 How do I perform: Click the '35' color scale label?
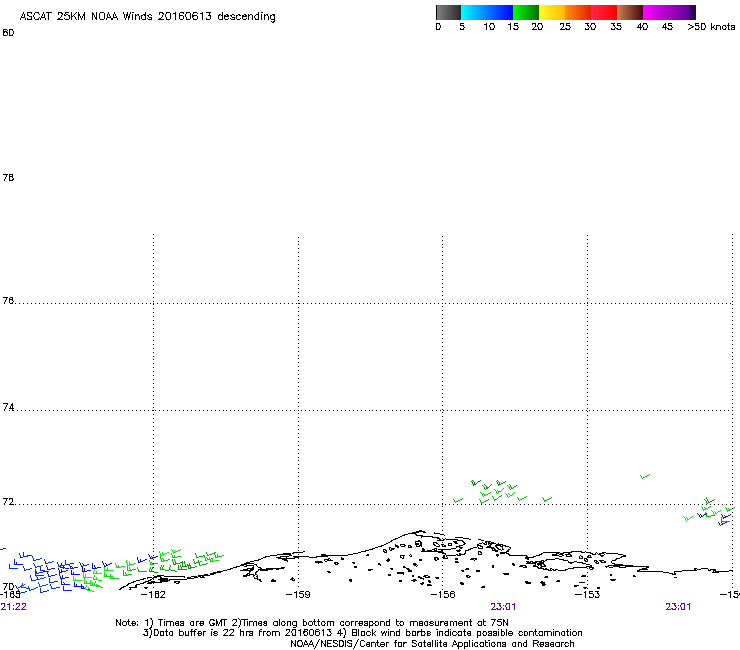(616, 27)
